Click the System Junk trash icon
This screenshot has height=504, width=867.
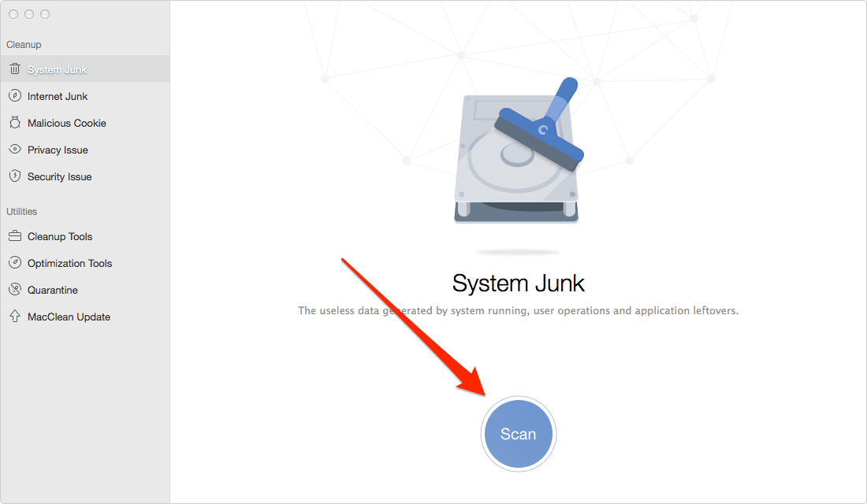click(x=15, y=69)
